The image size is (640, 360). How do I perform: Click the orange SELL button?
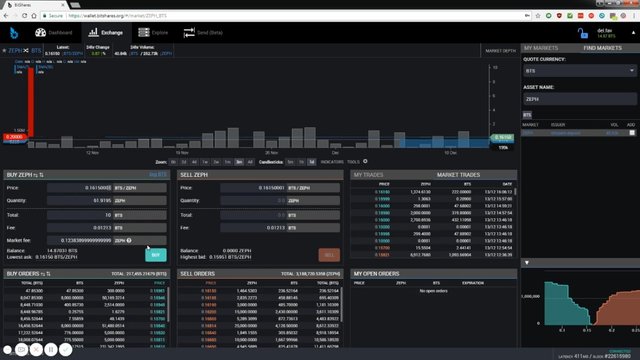[329, 255]
